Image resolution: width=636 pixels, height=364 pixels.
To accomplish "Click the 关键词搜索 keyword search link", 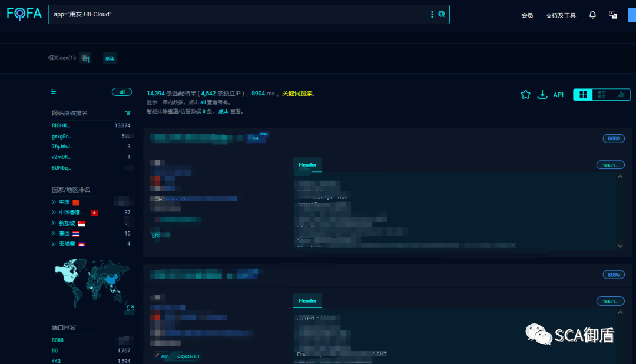I will [297, 93].
